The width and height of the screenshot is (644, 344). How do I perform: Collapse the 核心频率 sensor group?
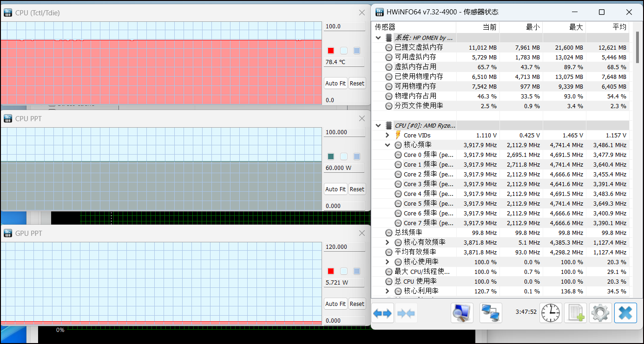(x=388, y=145)
